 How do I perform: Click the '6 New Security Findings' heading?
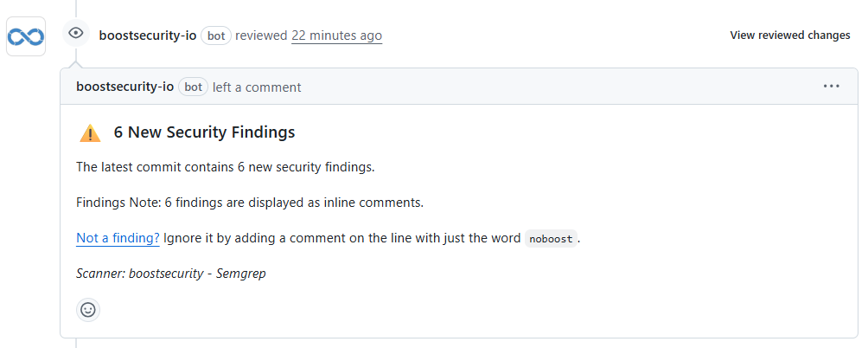(205, 132)
